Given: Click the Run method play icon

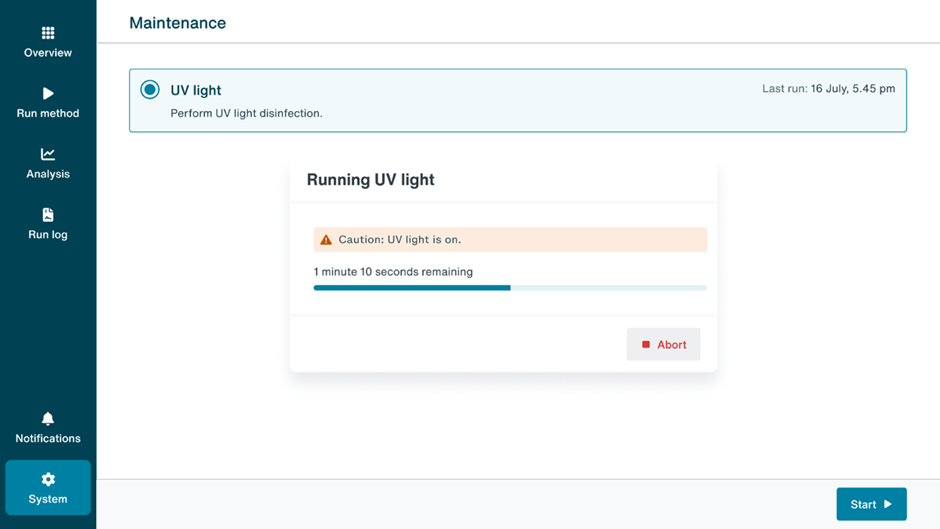Looking at the screenshot, I should click(x=48, y=94).
